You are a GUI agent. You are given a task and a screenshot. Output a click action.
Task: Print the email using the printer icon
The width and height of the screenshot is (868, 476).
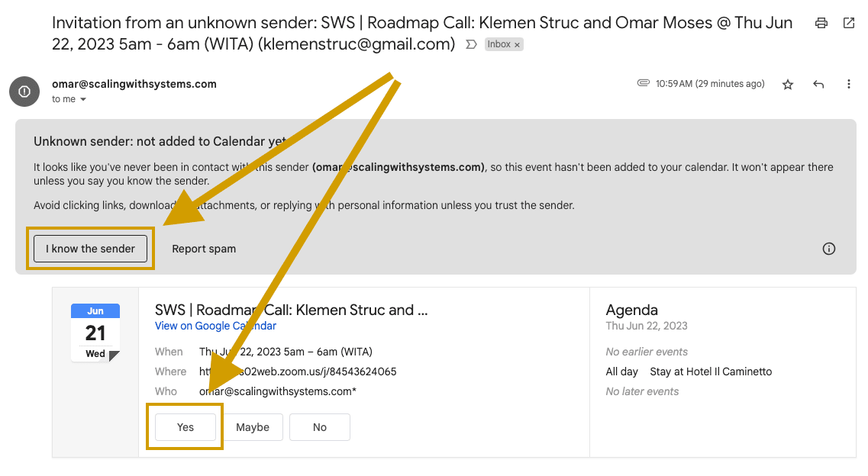click(x=821, y=23)
